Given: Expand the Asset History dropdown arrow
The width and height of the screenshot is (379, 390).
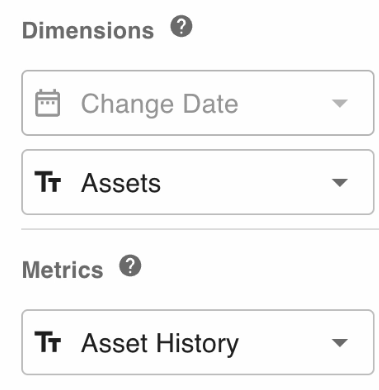Looking at the screenshot, I should click(x=340, y=342).
